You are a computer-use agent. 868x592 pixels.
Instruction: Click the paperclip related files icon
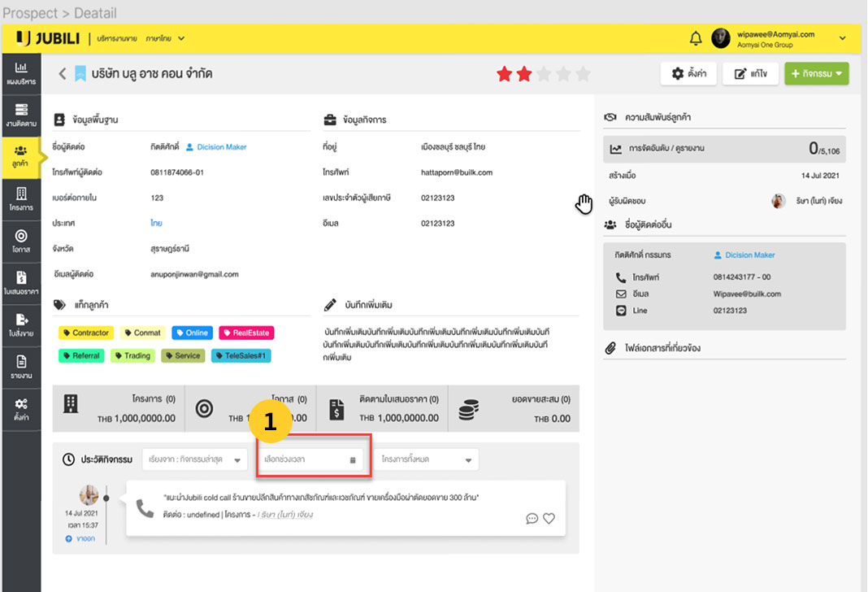coord(610,348)
